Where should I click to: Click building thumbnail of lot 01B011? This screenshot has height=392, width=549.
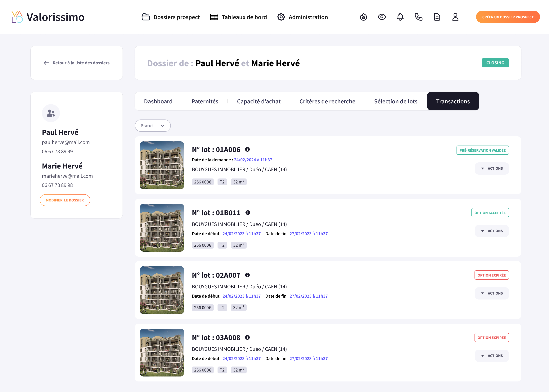162,228
